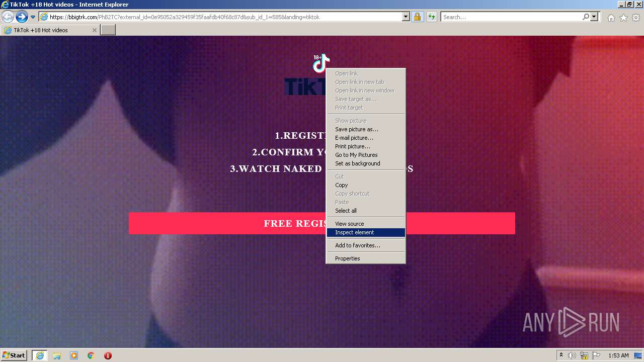Choose Inspect element in context menu
Viewport: 644px width, 362px height.
[x=366, y=232]
